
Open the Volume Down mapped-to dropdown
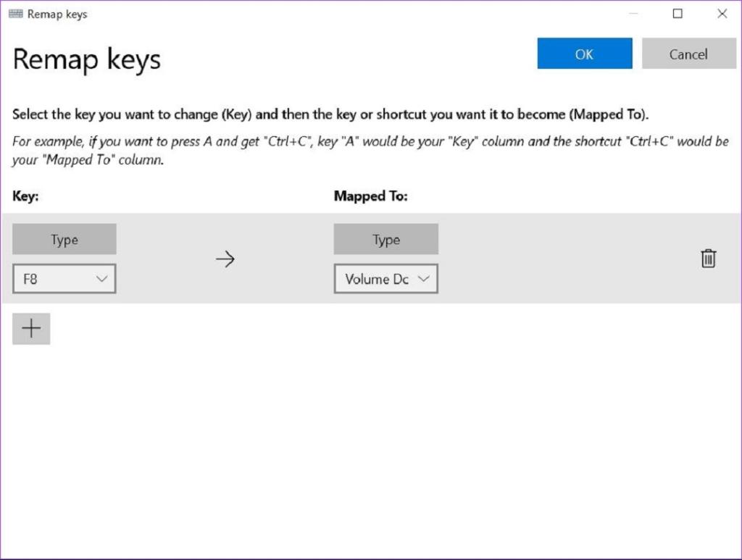385,279
